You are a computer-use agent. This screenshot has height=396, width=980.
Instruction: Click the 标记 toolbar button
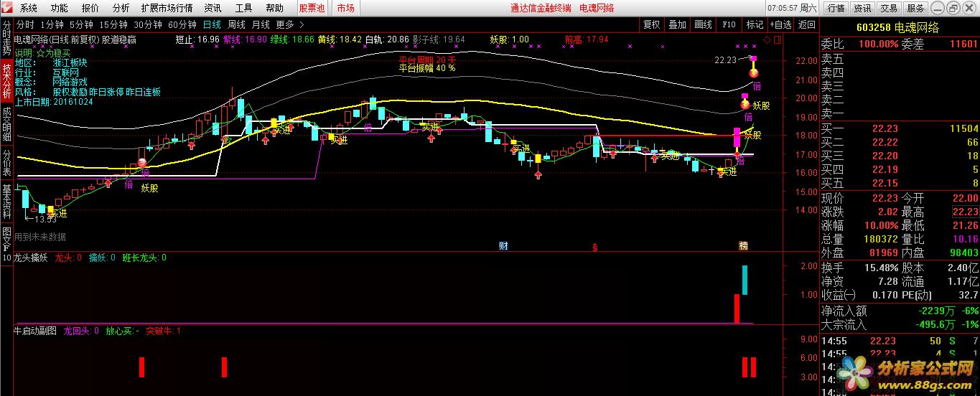755,24
